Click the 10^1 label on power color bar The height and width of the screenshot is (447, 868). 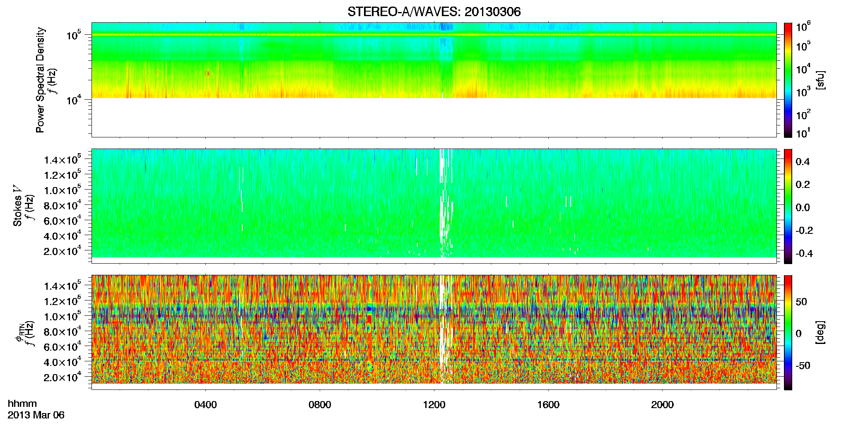pos(803,134)
